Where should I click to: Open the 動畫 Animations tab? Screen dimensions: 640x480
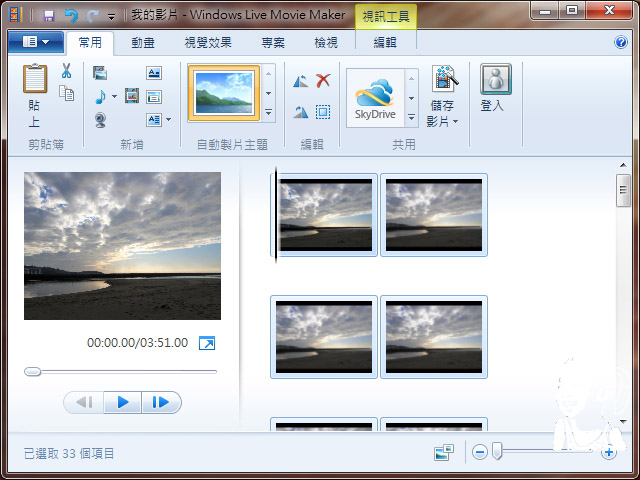coord(143,42)
